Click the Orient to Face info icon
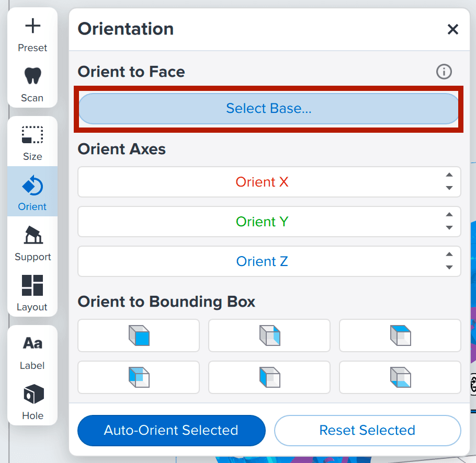The image size is (476, 463). pos(444,72)
